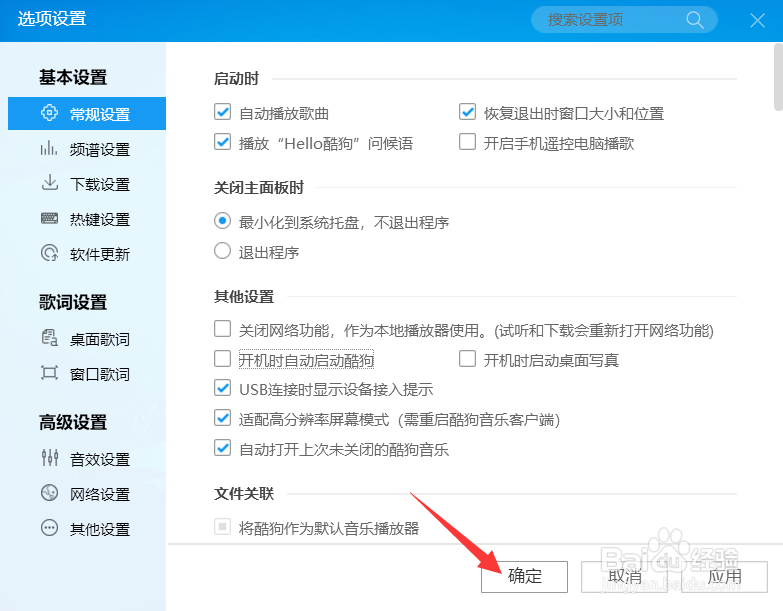783x611 pixels.
Task: Click the equalizer sliders icon for 音效设置
Action: (x=49, y=458)
